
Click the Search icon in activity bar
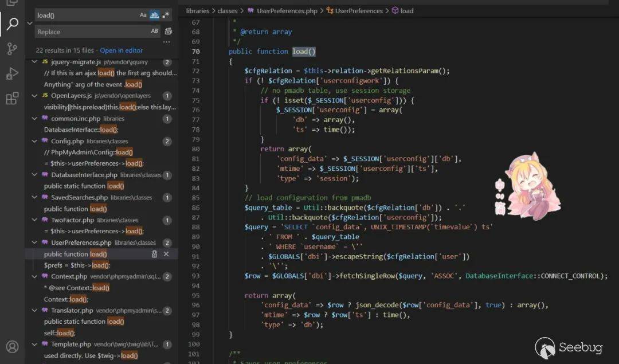(12, 24)
